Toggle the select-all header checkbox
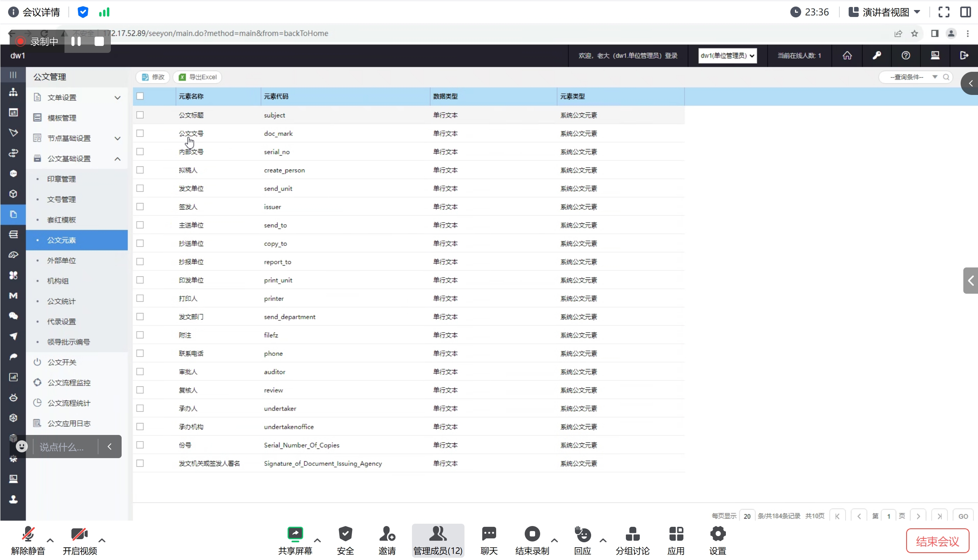This screenshot has width=978, height=560. click(140, 96)
